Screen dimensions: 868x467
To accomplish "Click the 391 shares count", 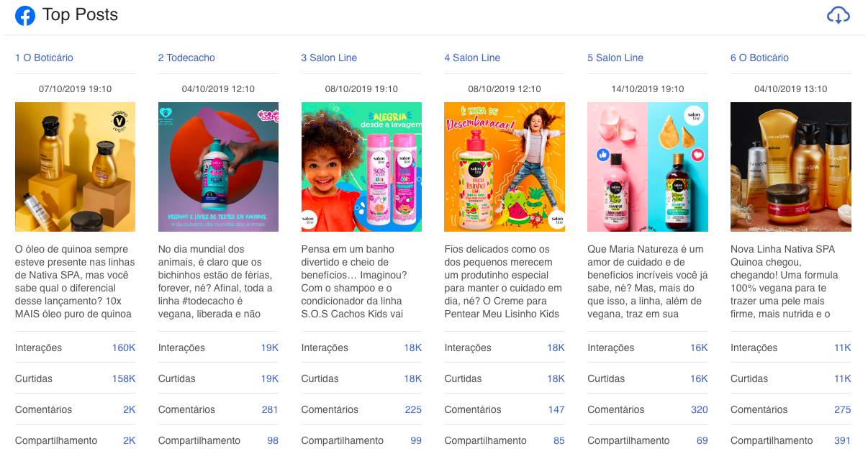I will pos(842,440).
